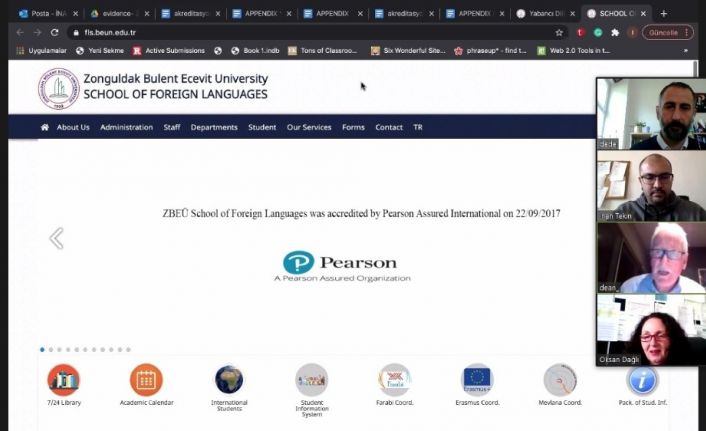Open the Student Information System icon
The height and width of the screenshot is (431, 706).
[312, 380]
